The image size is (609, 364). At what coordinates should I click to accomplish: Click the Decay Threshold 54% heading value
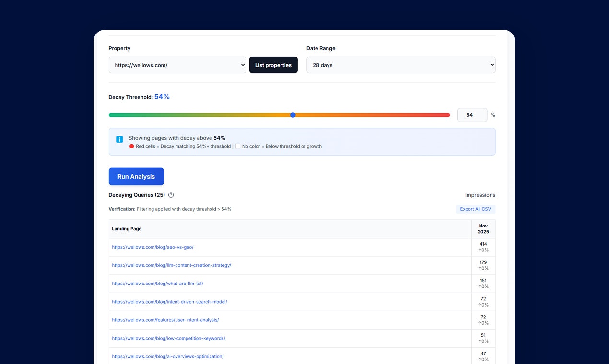click(x=162, y=97)
